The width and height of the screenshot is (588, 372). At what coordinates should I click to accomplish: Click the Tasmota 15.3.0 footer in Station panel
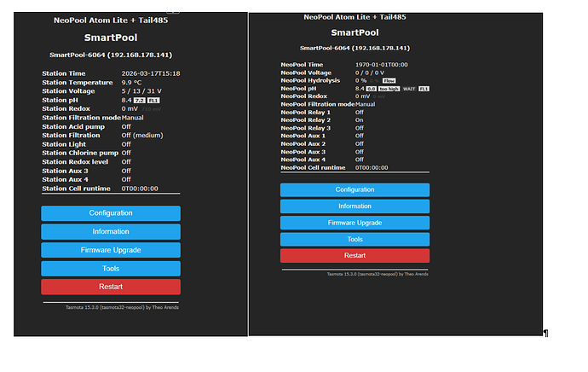click(122, 307)
